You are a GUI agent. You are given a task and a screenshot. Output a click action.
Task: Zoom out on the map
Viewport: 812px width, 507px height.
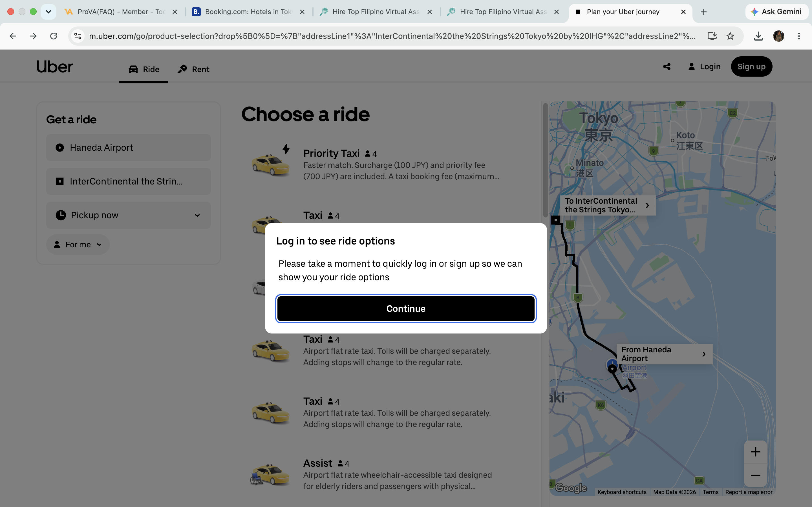pyautogui.click(x=755, y=475)
